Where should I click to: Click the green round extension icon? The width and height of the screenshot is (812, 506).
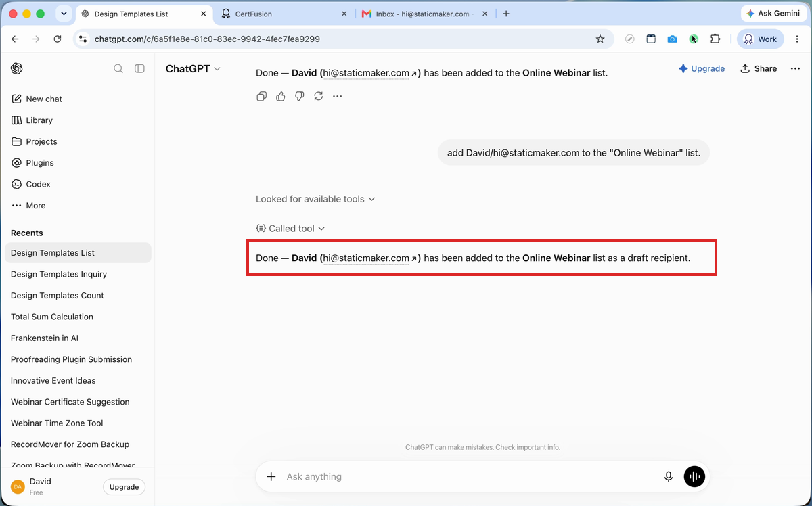click(x=694, y=39)
